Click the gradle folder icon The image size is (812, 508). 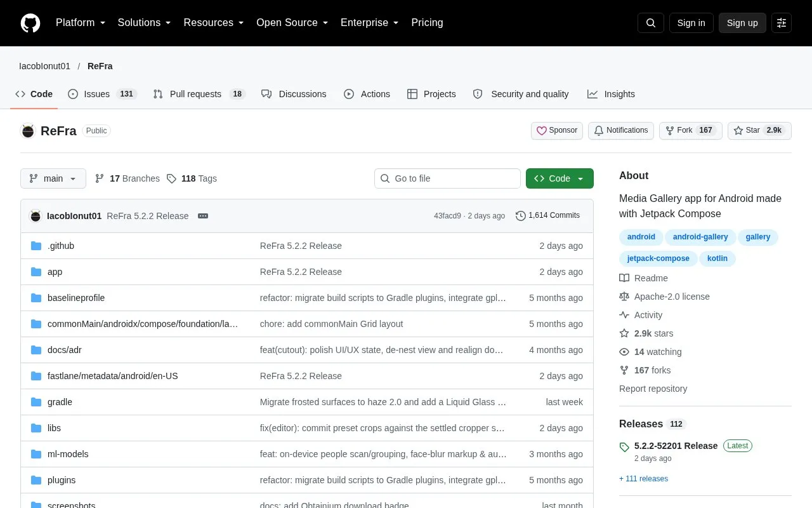pyautogui.click(x=36, y=402)
